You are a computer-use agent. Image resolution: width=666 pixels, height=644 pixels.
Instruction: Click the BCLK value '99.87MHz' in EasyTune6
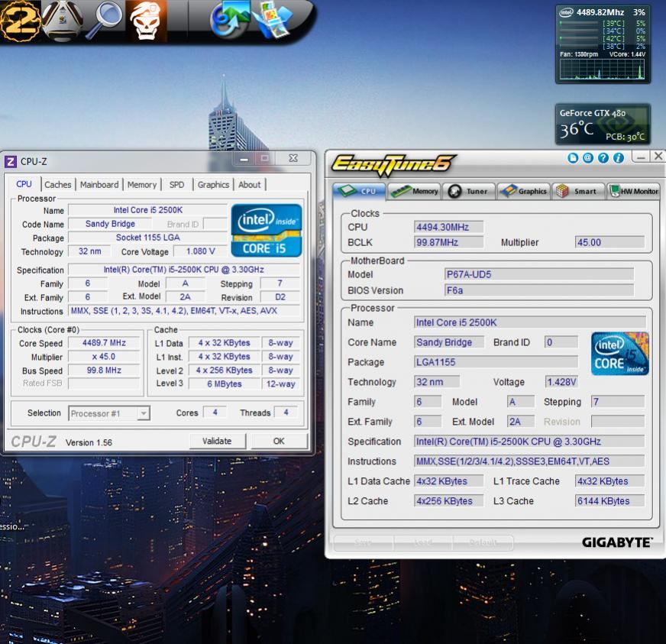(x=448, y=243)
